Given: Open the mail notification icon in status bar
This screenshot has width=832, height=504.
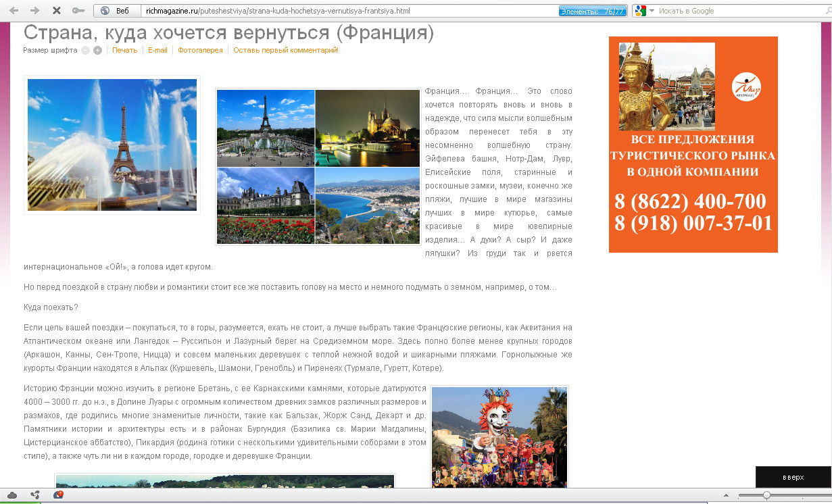Looking at the screenshot, I should [x=58, y=495].
